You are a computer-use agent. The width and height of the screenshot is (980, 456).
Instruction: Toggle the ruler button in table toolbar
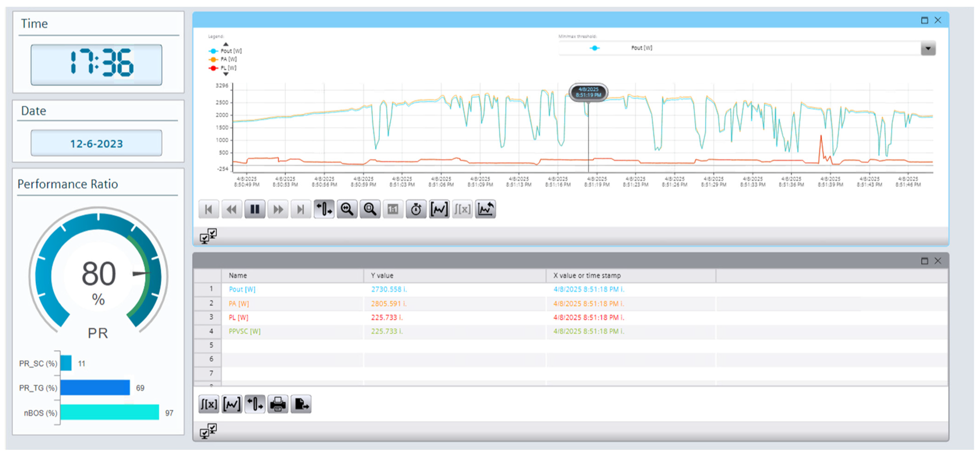point(255,404)
